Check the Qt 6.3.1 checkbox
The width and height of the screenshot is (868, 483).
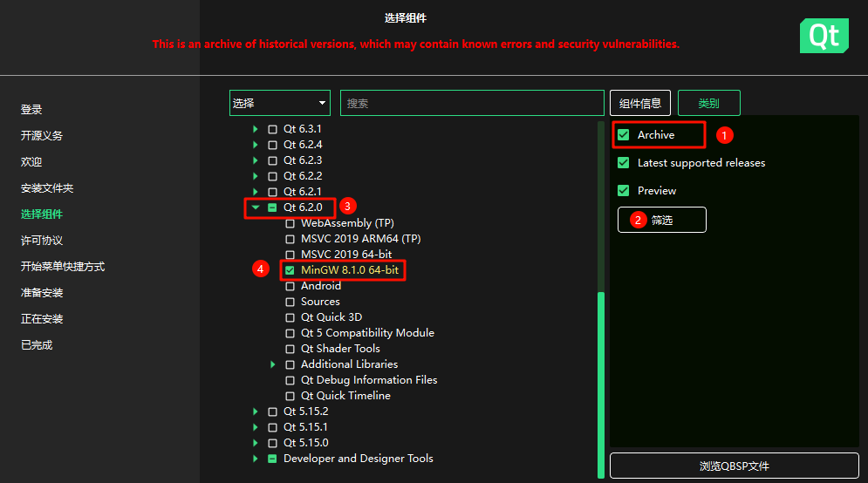(x=272, y=129)
